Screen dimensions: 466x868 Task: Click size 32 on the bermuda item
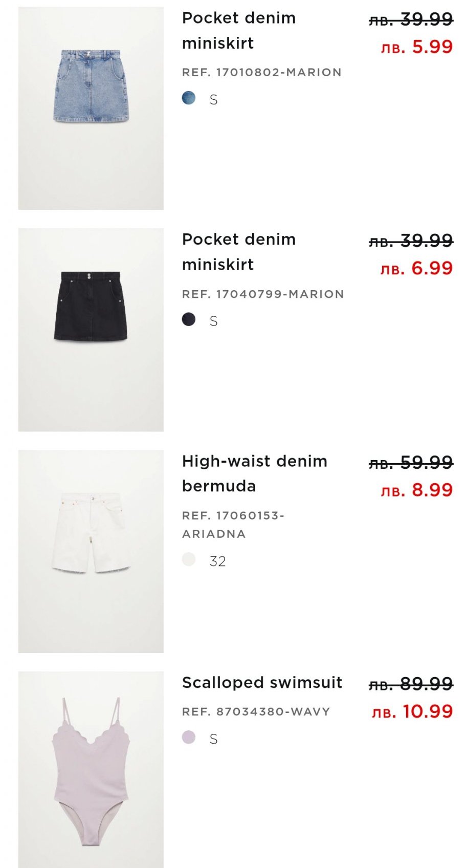[x=217, y=561]
